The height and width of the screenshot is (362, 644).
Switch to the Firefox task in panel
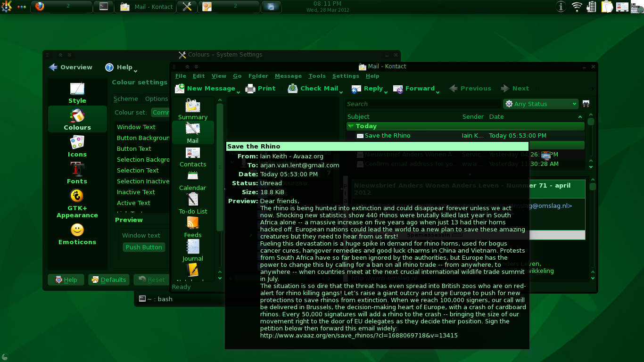pyautogui.click(x=62, y=7)
